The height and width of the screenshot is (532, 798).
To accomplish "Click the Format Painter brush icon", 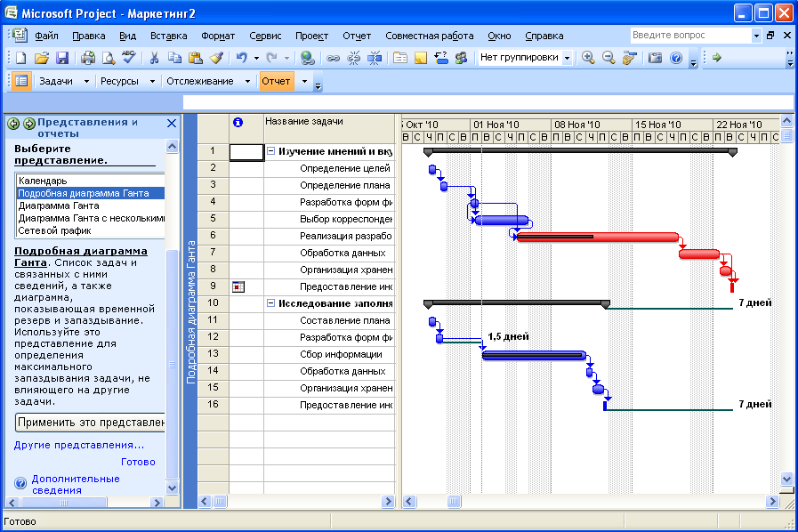I will 216,58.
